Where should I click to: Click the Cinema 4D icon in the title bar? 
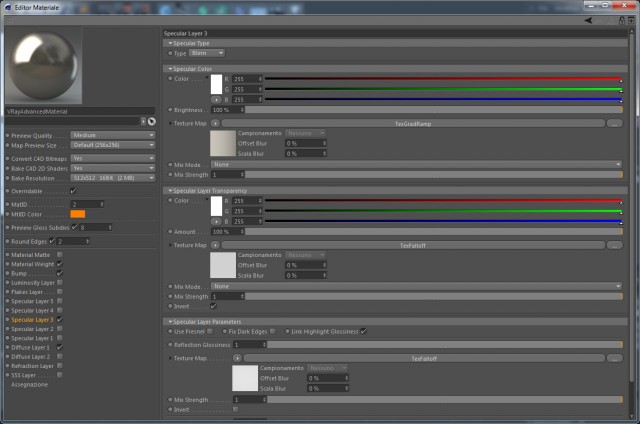[8, 7]
